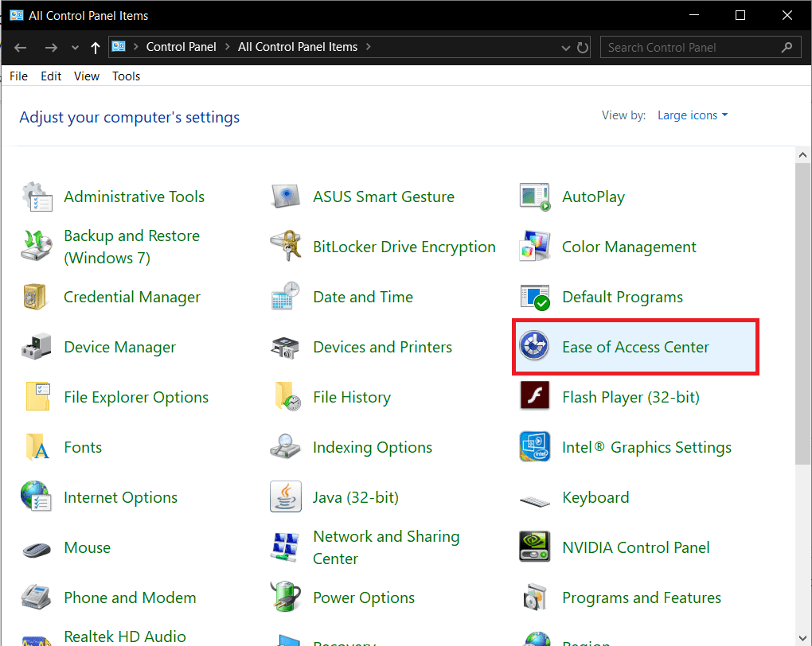Click the Control Panel title bar icon
Screen dimensions: 812x646
coord(16,15)
